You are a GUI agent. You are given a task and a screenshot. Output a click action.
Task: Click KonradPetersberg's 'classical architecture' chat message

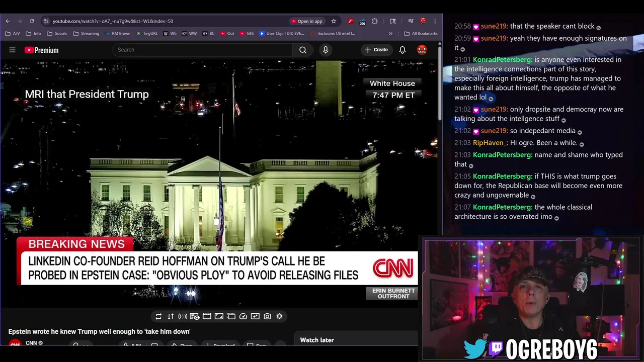pyautogui.click(x=523, y=212)
